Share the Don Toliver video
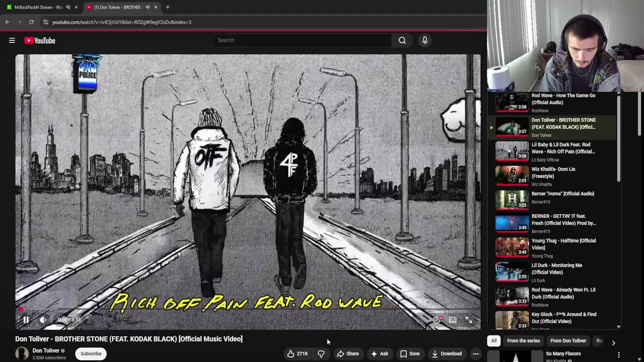 point(348,353)
